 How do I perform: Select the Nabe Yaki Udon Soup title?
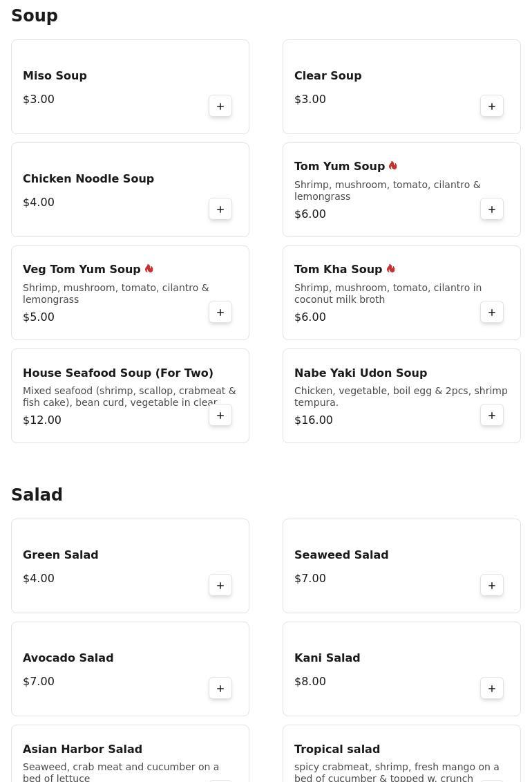[361, 373]
